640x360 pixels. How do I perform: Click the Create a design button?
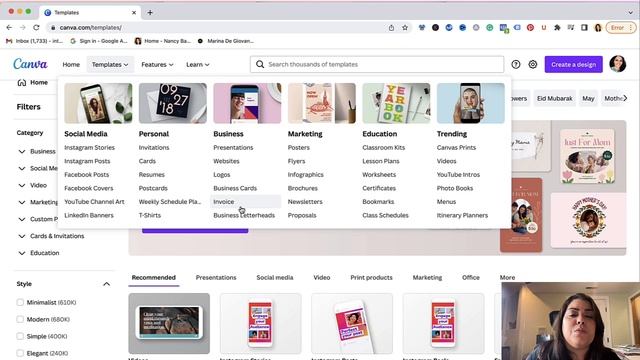point(573,64)
